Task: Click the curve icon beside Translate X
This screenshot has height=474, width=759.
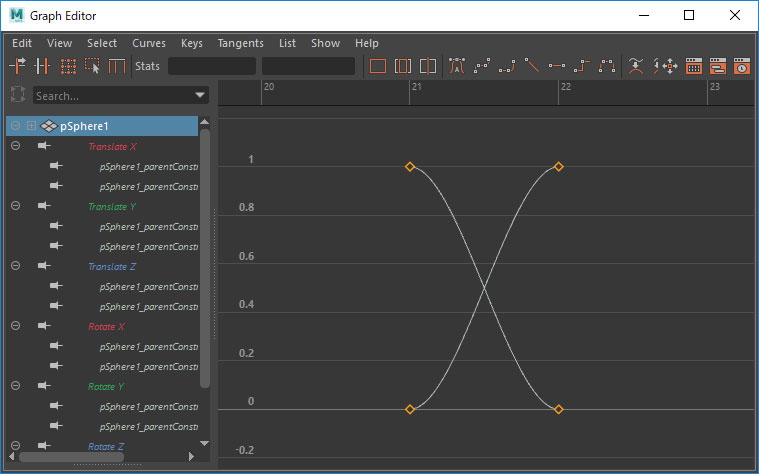Action: click(44, 146)
